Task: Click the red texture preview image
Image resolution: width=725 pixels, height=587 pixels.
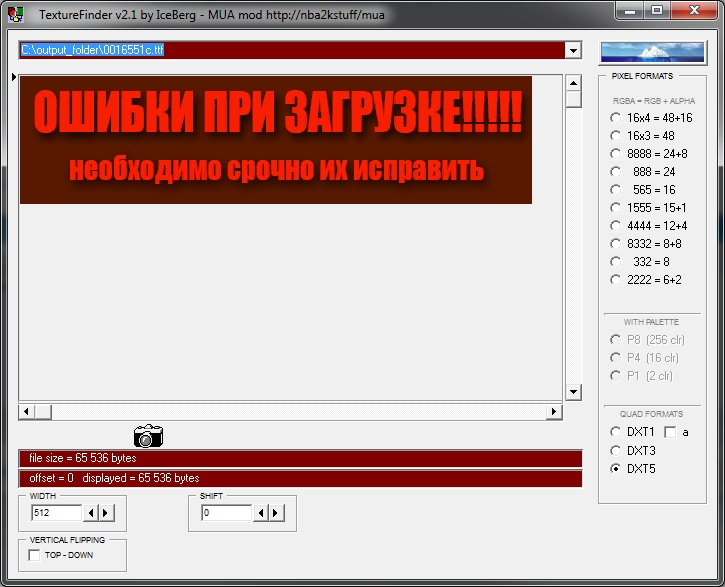Action: [x=275, y=139]
